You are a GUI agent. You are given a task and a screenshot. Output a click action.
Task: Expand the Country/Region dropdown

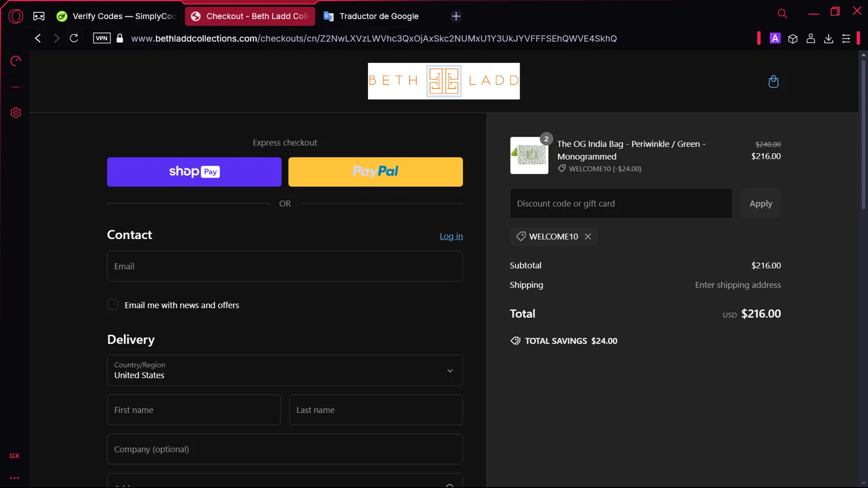click(x=285, y=370)
